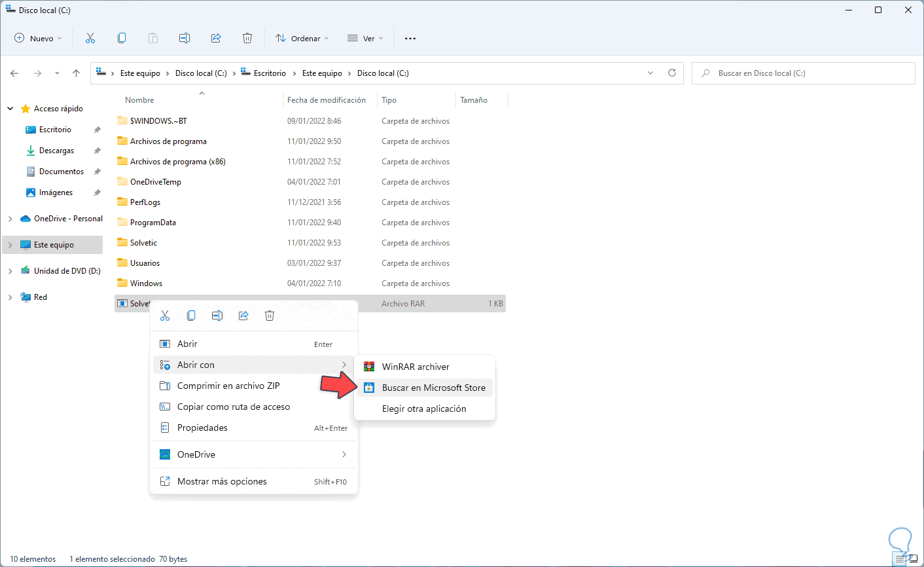
Task: Click the Up one level arrow
Action: [77, 73]
